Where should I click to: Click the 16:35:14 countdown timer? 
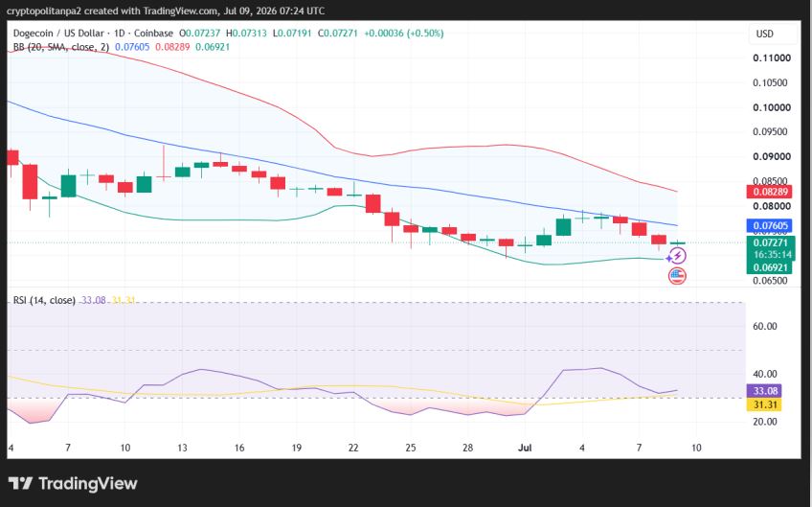pos(772,255)
